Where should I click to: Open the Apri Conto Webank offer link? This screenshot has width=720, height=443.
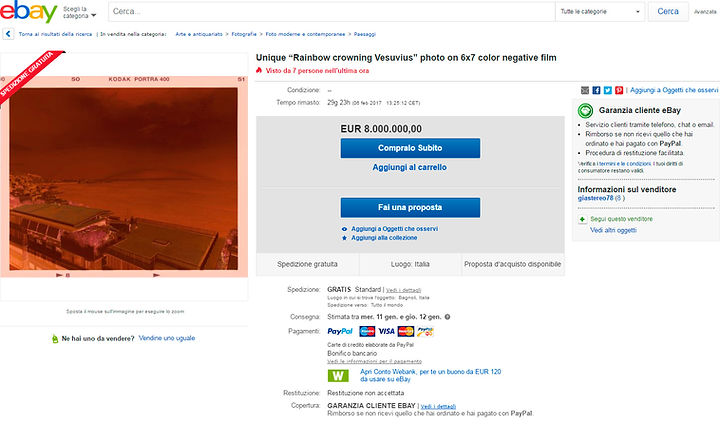click(x=430, y=376)
